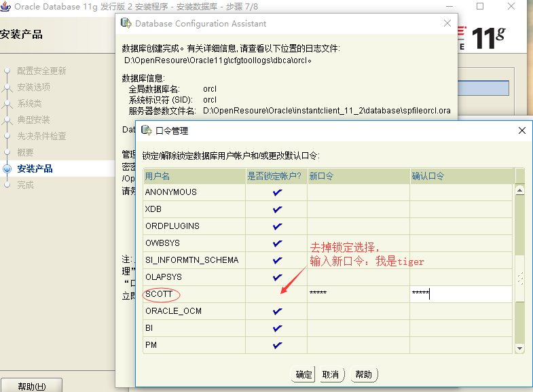Click new password cell for ANONYMOUS
Screen dimensions: 533x392
click(359, 192)
